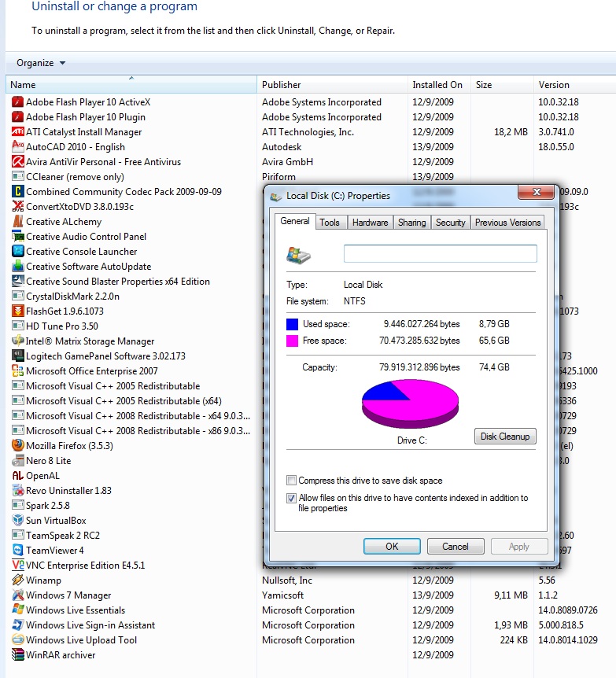Uncheck Allow files to have contents indexed

tap(292, 498)
